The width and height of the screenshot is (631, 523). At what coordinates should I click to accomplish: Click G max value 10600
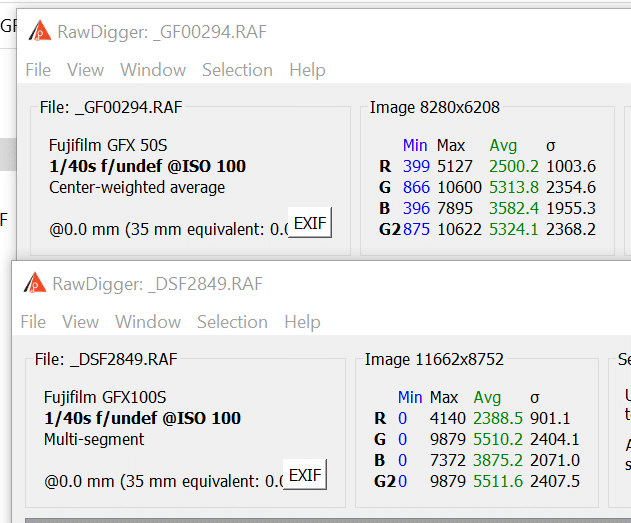click(459, 187)
